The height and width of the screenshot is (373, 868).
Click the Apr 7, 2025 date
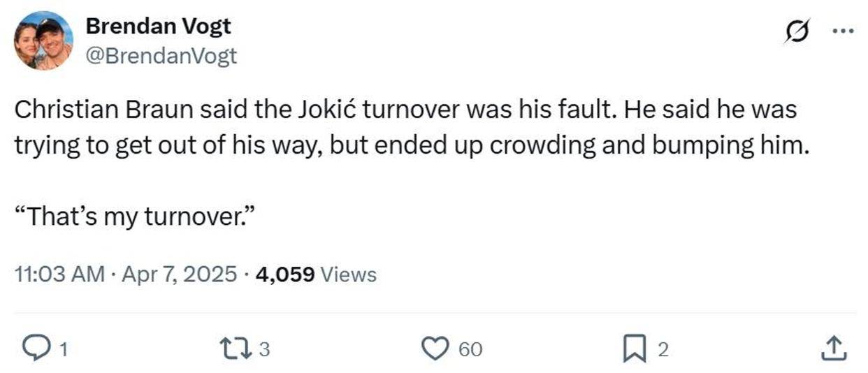coord(179,275)
